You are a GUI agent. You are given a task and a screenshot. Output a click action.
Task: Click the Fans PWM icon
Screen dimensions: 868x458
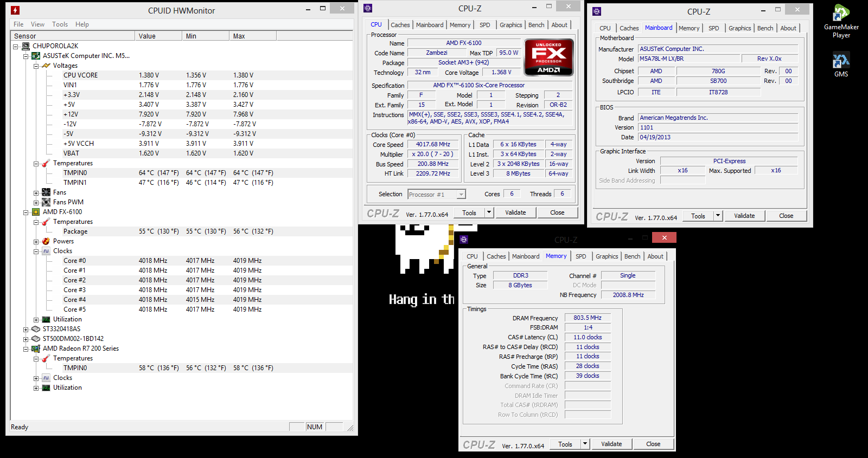(46, 202)
